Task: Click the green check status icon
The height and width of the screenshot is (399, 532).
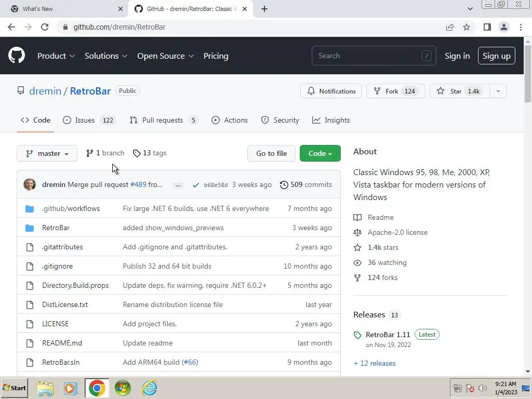Action: 196,185
